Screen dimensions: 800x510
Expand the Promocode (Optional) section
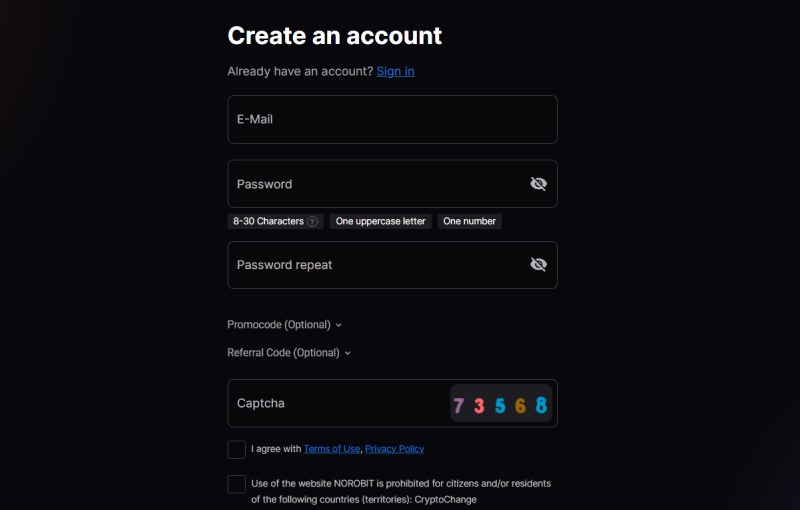pyautogui.click(x=285, y=325)
